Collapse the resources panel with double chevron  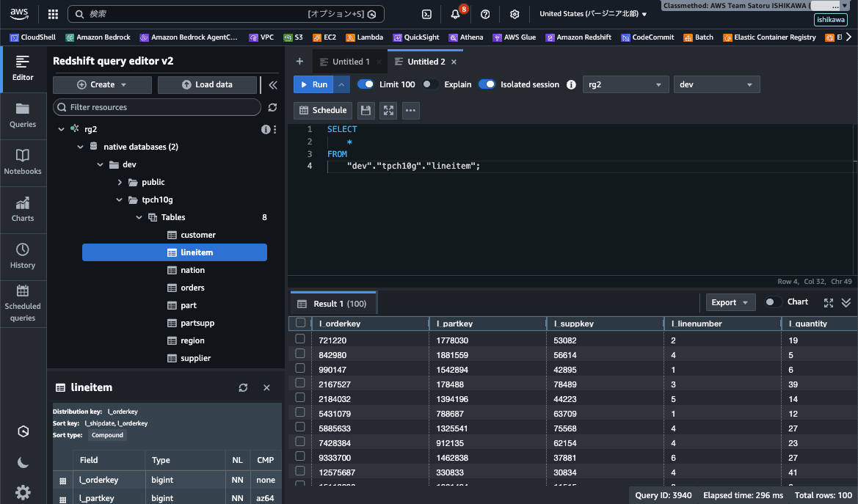(273, 85)
